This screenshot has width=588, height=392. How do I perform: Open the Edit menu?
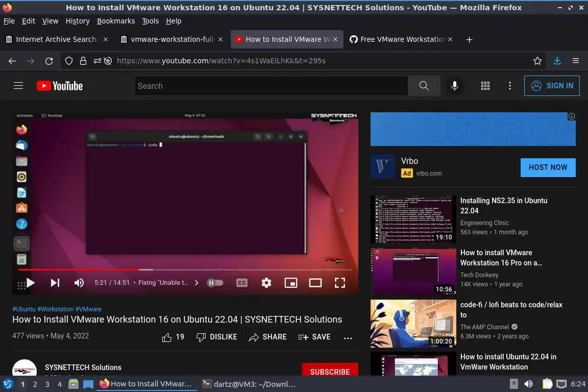click(x=29, y=21)
